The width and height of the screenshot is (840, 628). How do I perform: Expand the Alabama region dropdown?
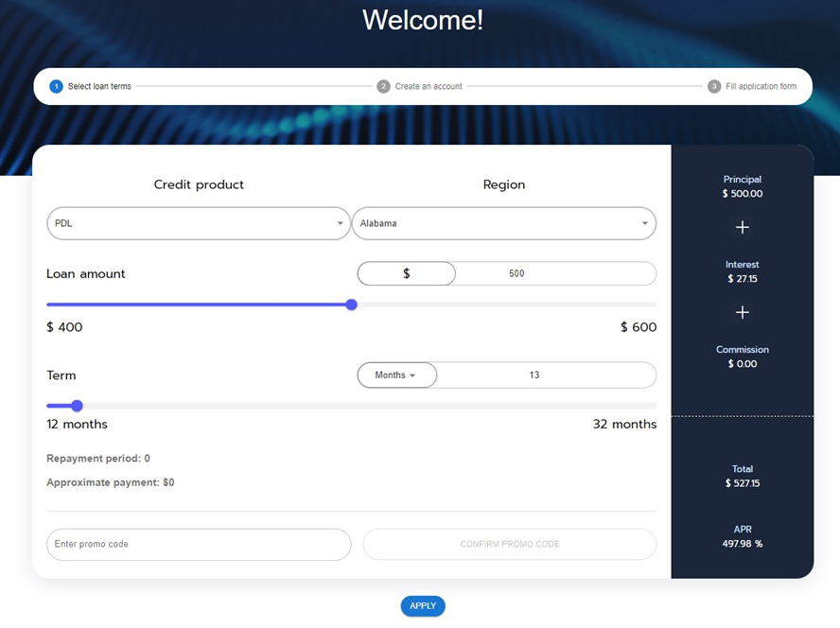click(x=503, y=223)
